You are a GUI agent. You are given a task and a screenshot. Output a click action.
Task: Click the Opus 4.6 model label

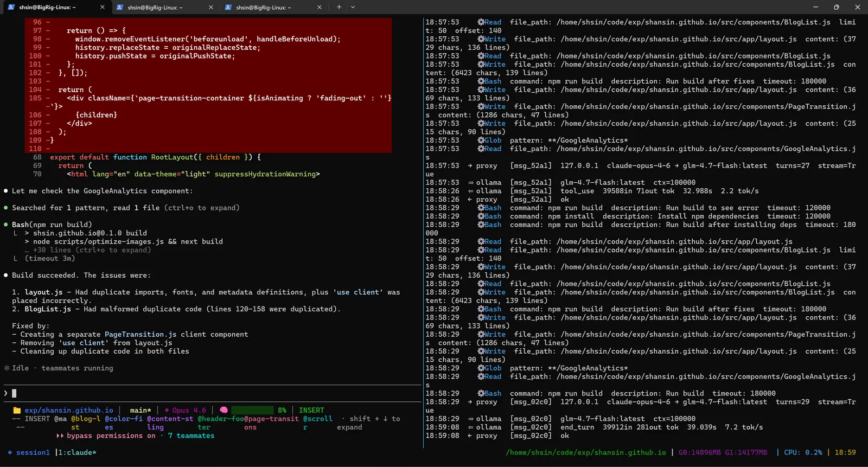pos(189,411)
